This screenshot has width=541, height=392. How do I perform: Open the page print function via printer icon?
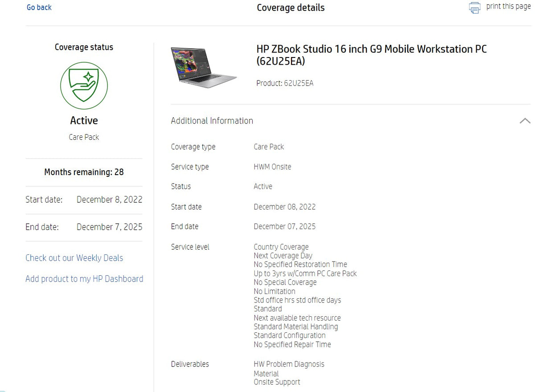474,7
